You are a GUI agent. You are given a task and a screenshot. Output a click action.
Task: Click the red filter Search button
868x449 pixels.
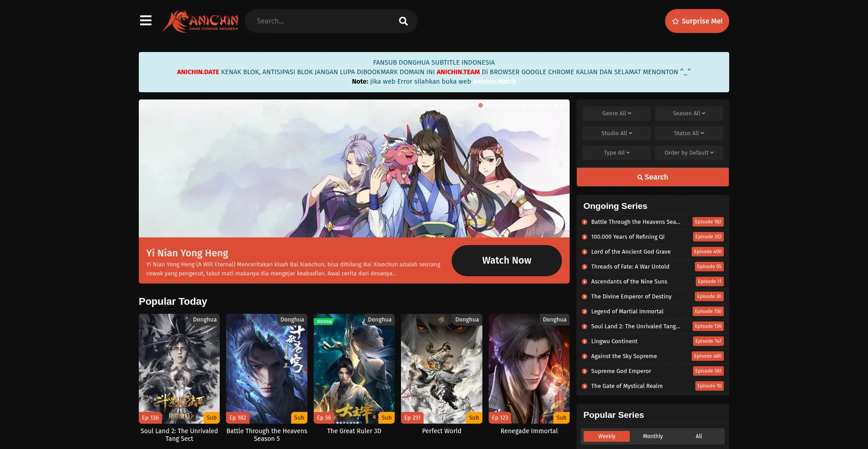pos(652,177)
